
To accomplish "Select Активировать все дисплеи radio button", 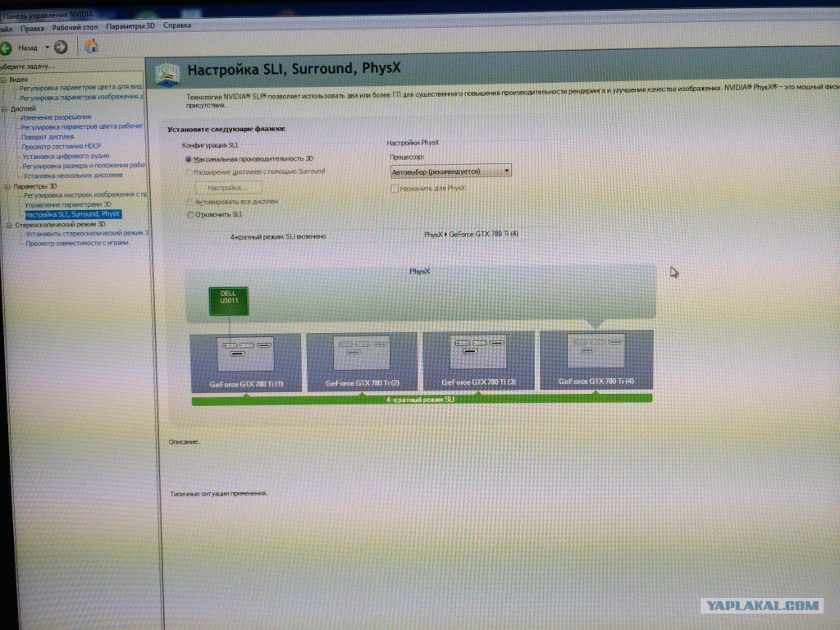I will 189,202.
